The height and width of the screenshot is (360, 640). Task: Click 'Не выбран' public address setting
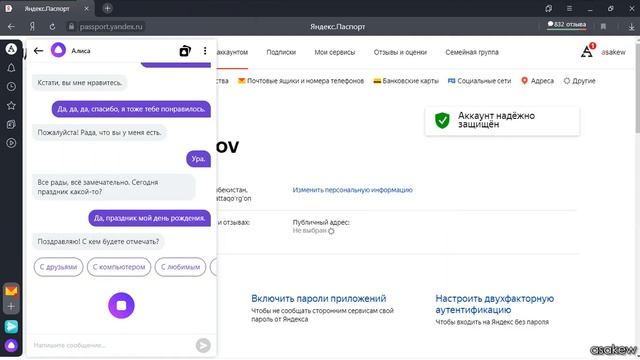(313, 231)
